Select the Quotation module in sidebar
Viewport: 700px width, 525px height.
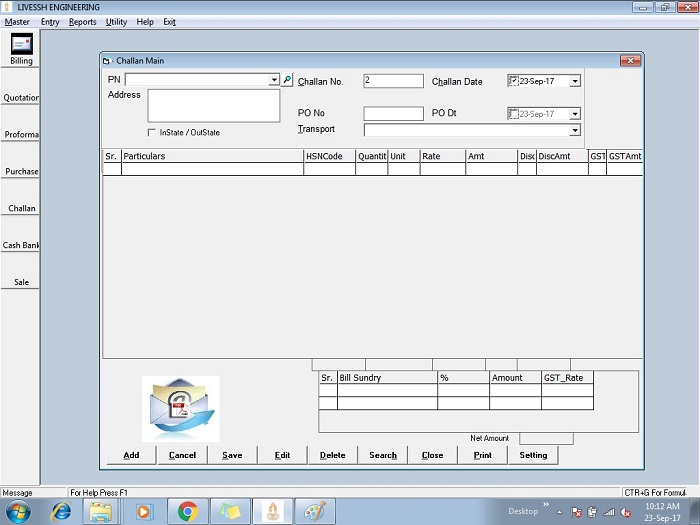point(21,98)
